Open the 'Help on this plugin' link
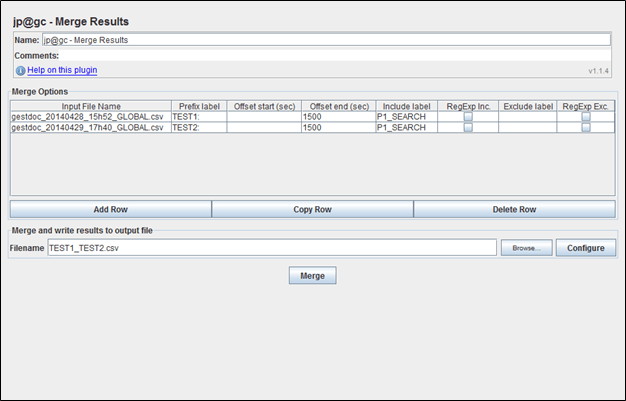The width and height of the screenshot is (626, 401). (62, 71)
